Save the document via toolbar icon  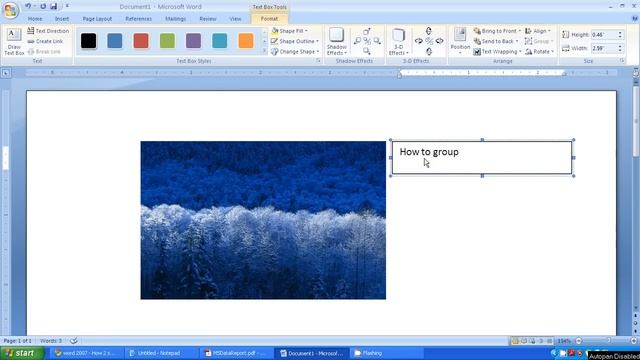[54, 6]
